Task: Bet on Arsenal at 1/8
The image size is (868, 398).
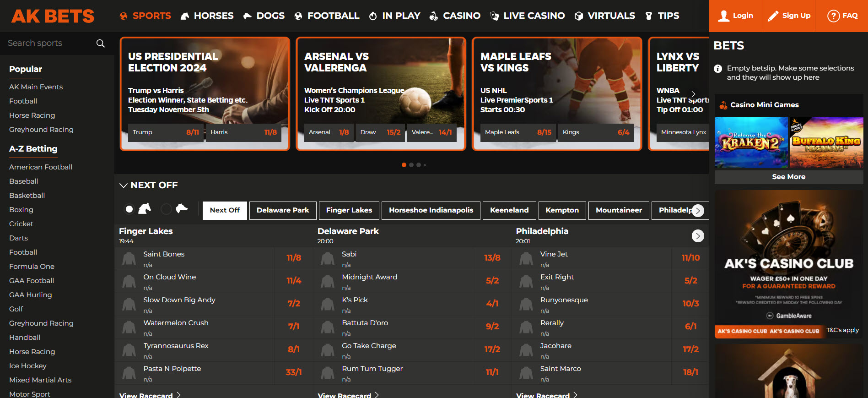Action: [329, 132]
